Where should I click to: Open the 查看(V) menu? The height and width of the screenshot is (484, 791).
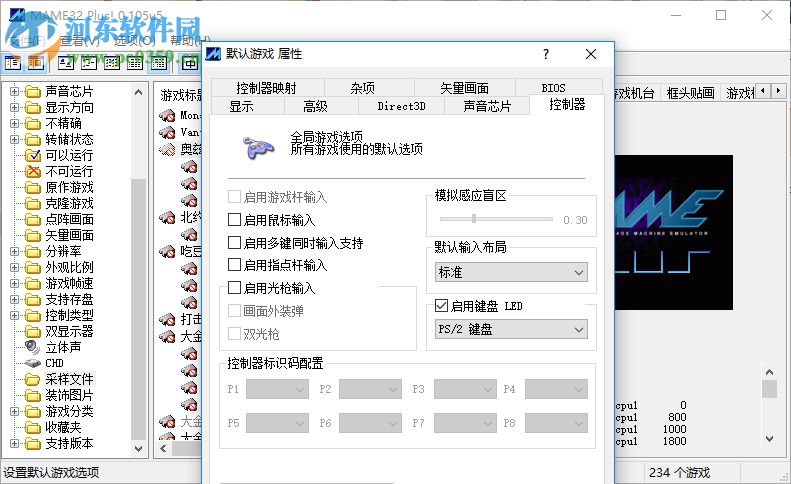pos(80,41)
